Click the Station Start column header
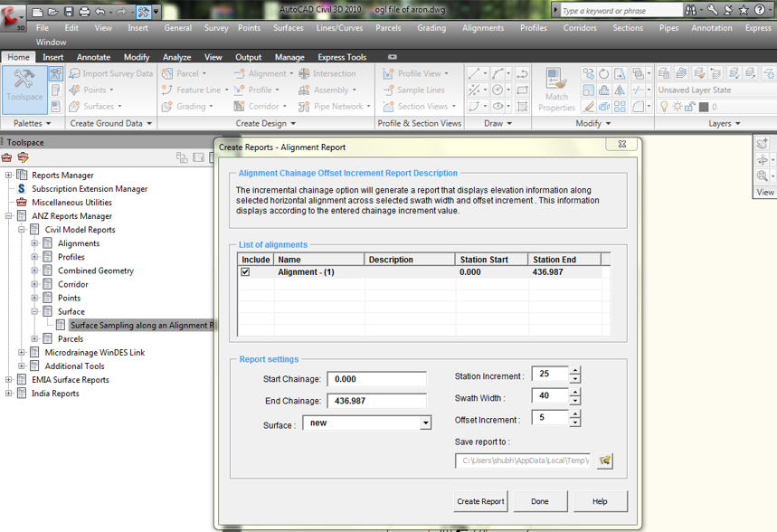Viewport: 777px width, 532px height. coord(491,260)
